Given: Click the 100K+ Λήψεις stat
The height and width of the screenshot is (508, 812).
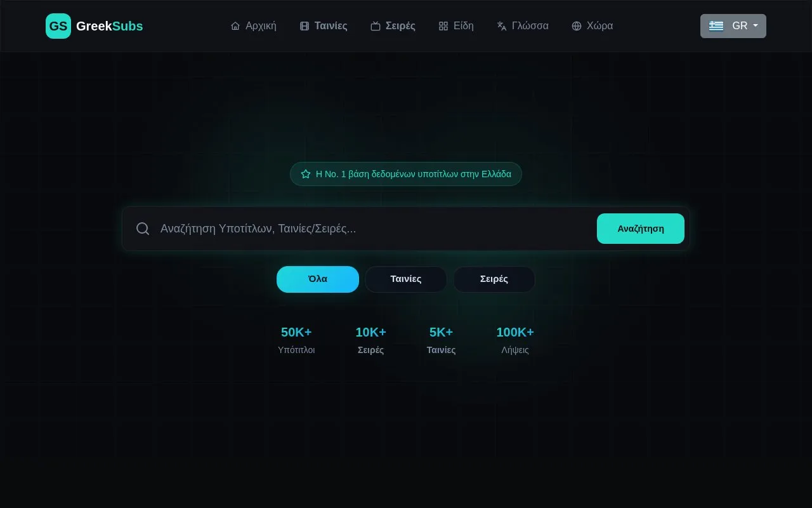Looking at the screenshot, I should click(x=515, y=340).
